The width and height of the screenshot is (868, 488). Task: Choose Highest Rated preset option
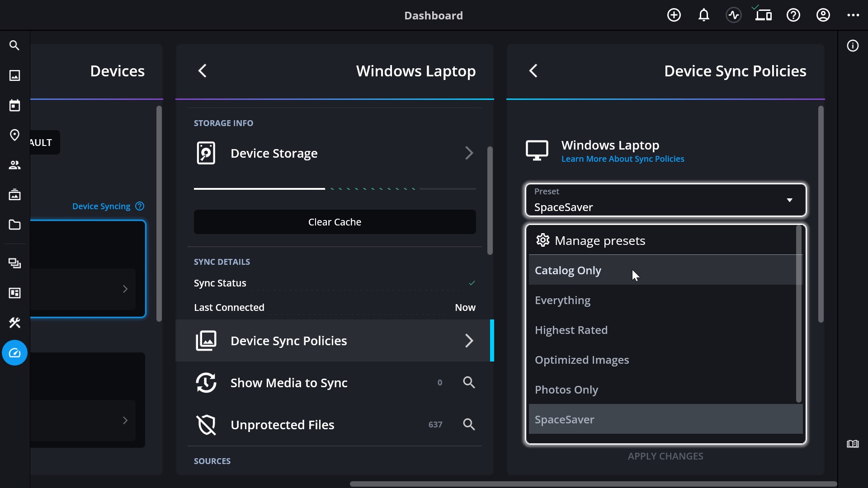coord(571,330)
